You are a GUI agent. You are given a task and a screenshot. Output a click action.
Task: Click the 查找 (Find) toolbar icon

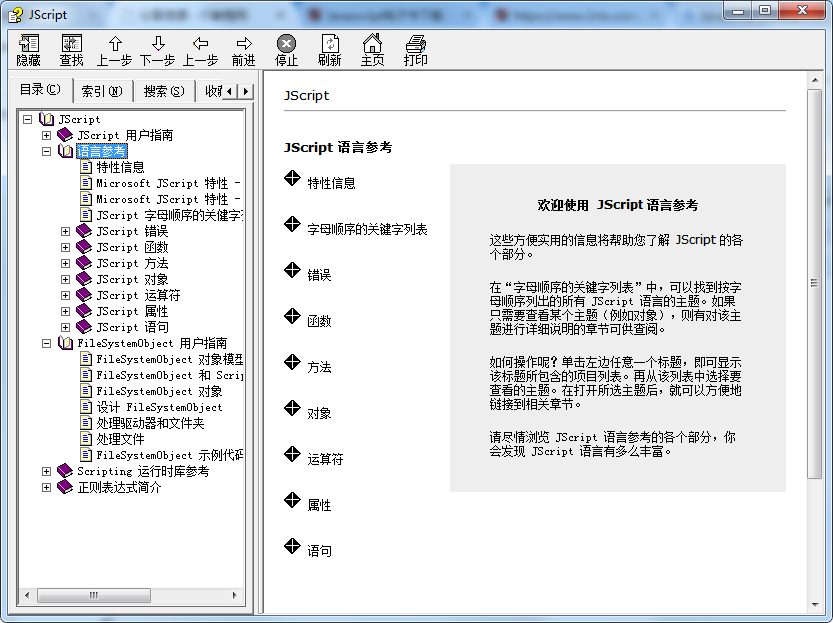click(x=71, y=44)
